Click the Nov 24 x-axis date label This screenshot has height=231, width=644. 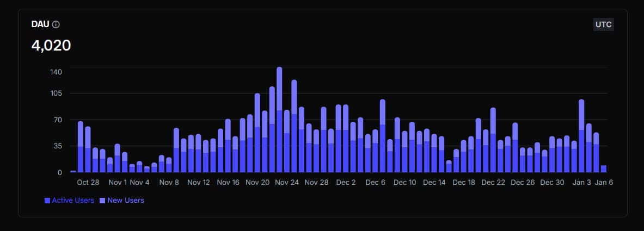coord(287,183)
